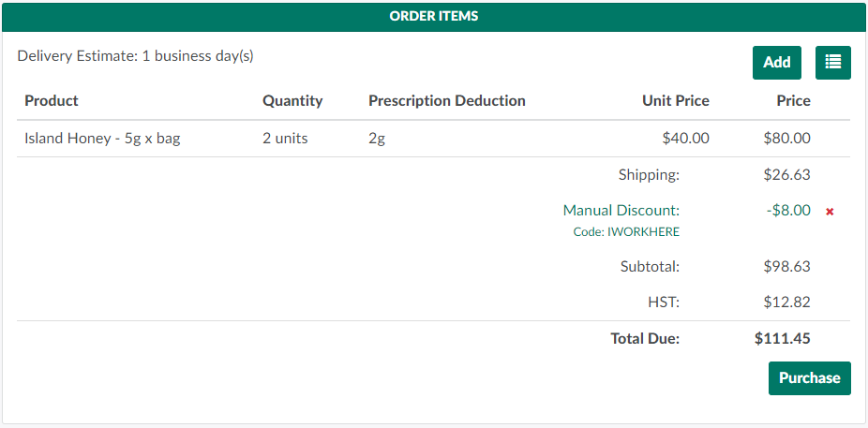Click the $98.63 subtotal amount
This screenshot has height=428, width=868.
point(786,267)
